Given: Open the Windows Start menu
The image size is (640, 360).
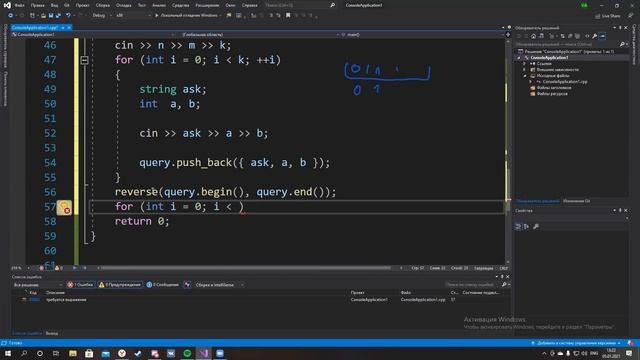Looking at the screenshot, I should pos(8,353).
